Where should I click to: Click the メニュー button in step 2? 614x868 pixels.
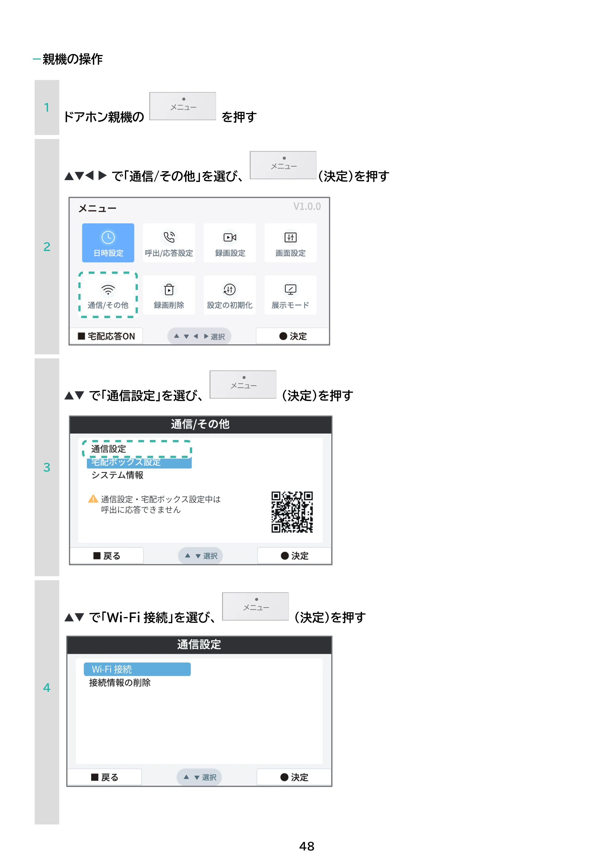[283, 165]
